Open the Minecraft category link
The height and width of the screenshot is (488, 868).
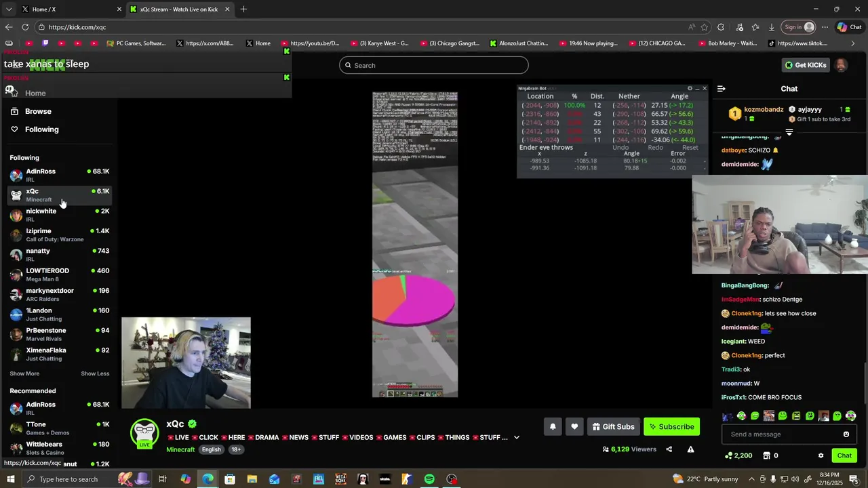pyautogui.click(x=180, y=449)
